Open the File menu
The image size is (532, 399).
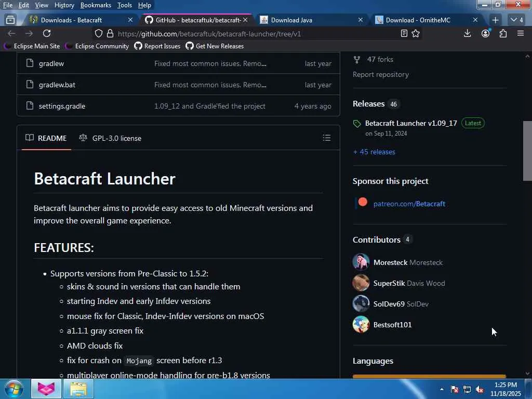tap(8, 5)
